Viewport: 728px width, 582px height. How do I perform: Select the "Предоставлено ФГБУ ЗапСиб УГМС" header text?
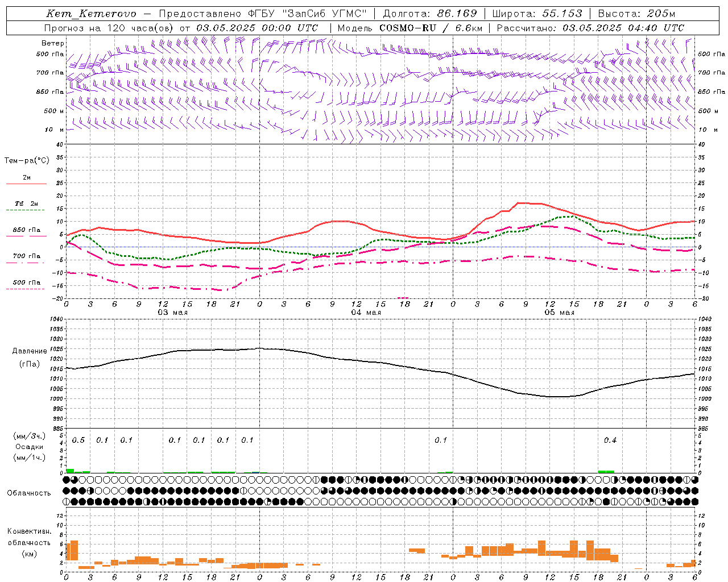point(263,14)
